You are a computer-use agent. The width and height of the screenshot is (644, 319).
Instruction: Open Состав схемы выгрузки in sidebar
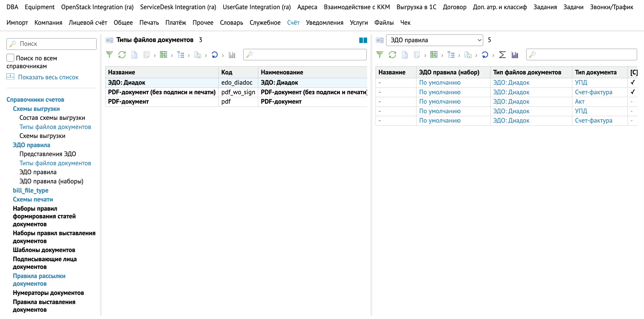(x=52, y=118)
